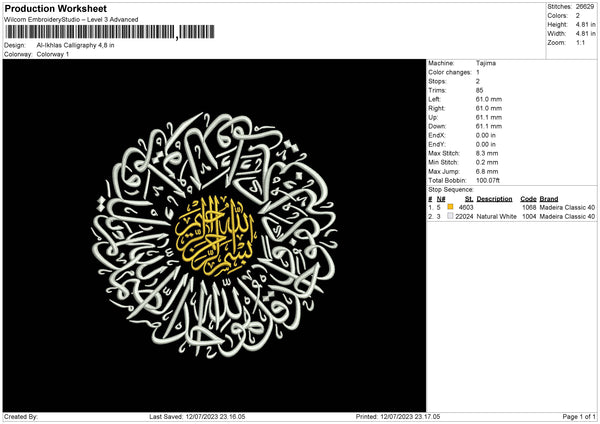Click the design name Al-Ikhlas Calligraphy
The width and height of the screenshot is (600, 424).
point(75,45)
